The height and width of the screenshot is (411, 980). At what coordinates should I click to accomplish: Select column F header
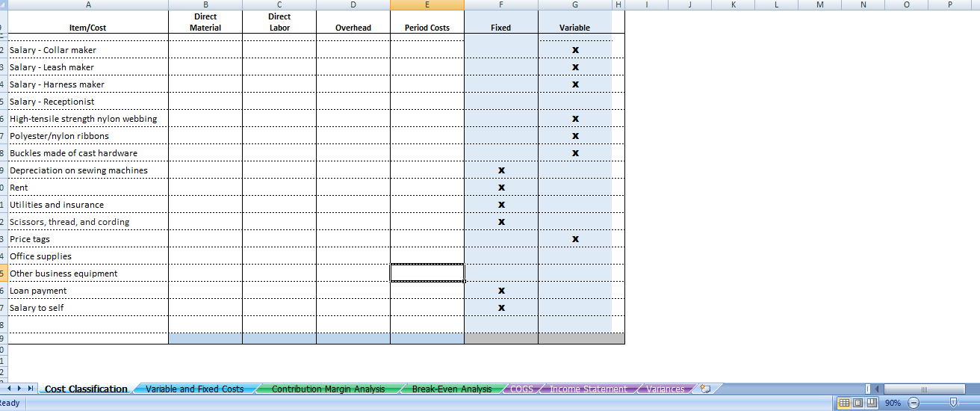pyautogui.click(x=501, y=4)
